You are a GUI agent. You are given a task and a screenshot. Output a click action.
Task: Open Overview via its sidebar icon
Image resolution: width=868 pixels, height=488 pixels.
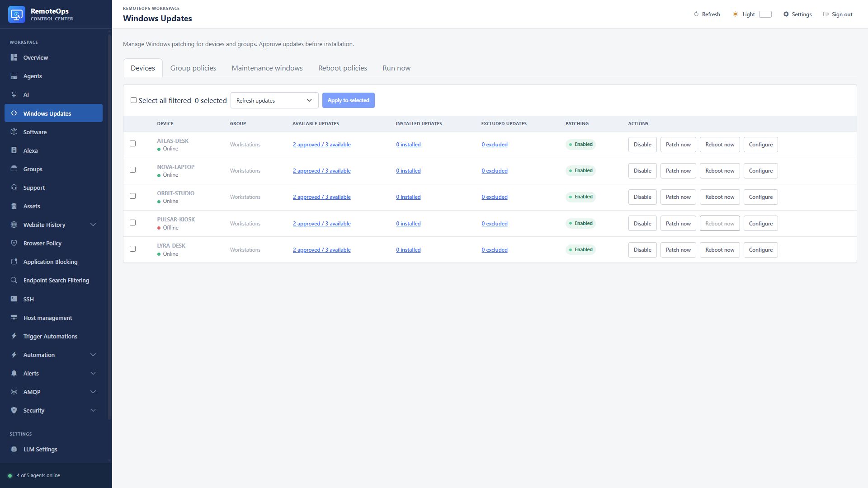pos(14,57)
